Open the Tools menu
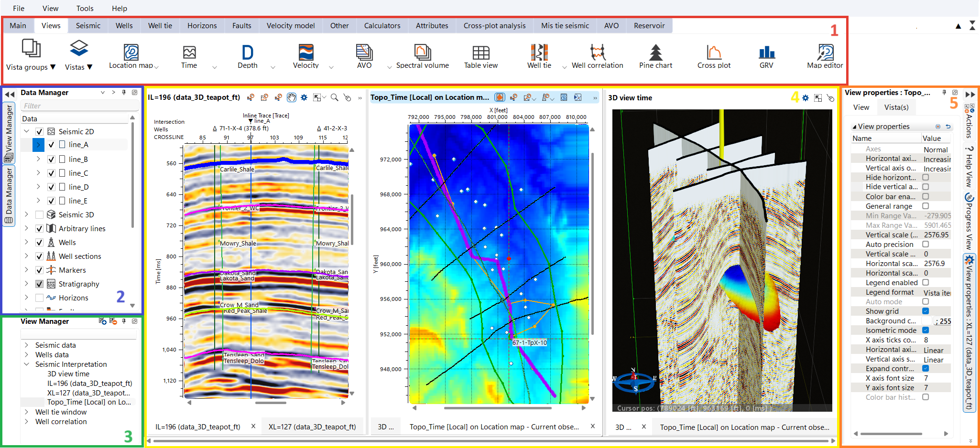980x448 pixels. click(x=85, y=9)
